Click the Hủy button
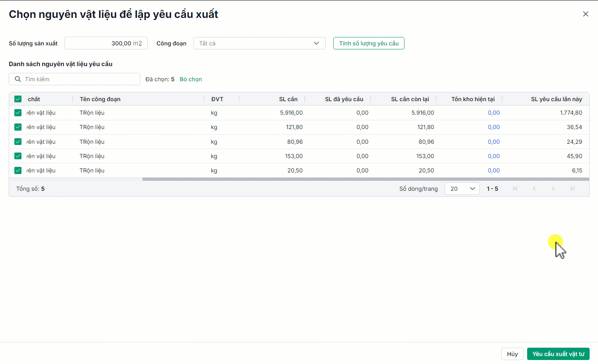This screenshot has width=598, height=364. pos(512,354)
